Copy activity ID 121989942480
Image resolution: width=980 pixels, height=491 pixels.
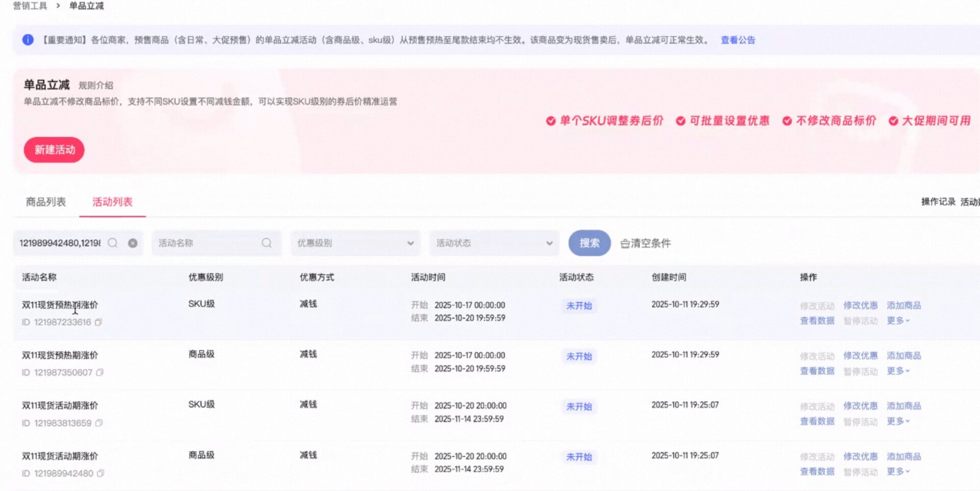pyautogui.click(x=100, y=473)
